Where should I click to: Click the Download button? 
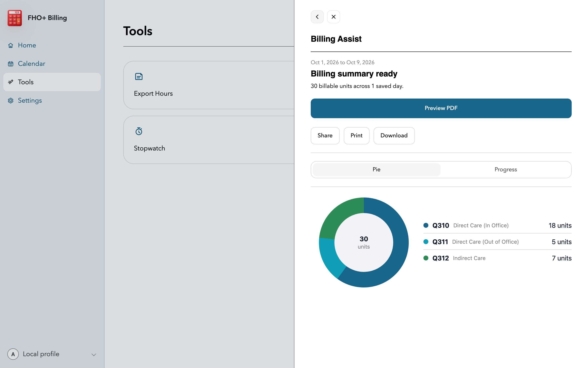pos(394,136)
